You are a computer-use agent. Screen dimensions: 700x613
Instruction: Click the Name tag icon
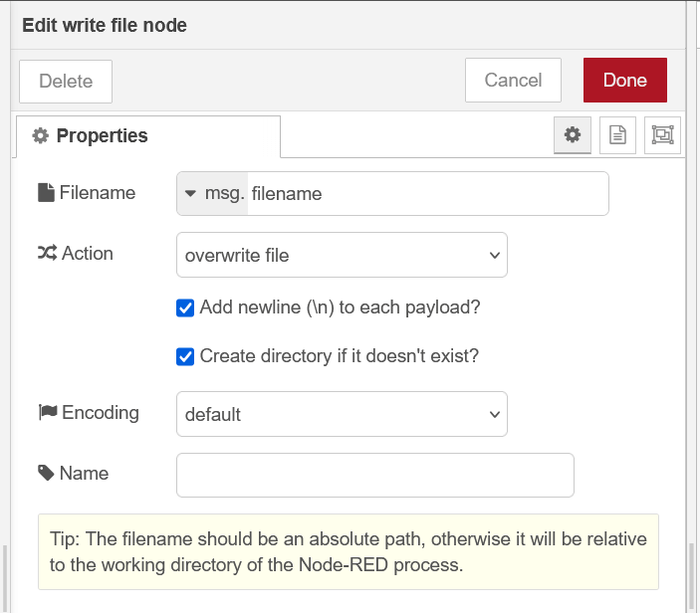[x=46, y=473]
